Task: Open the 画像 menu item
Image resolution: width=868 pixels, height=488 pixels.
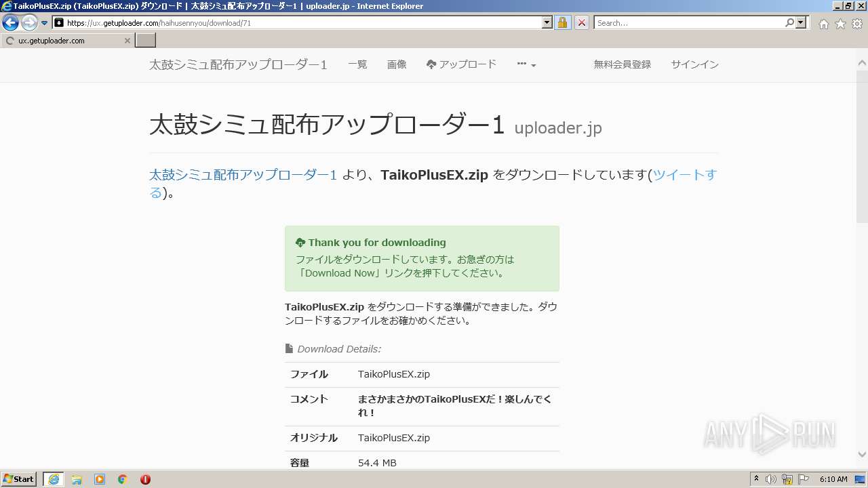Action: 397,64
